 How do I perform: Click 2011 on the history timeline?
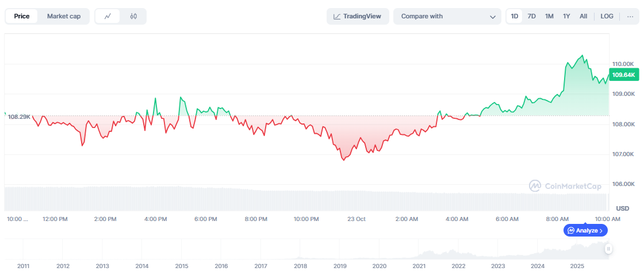(23, 266)
